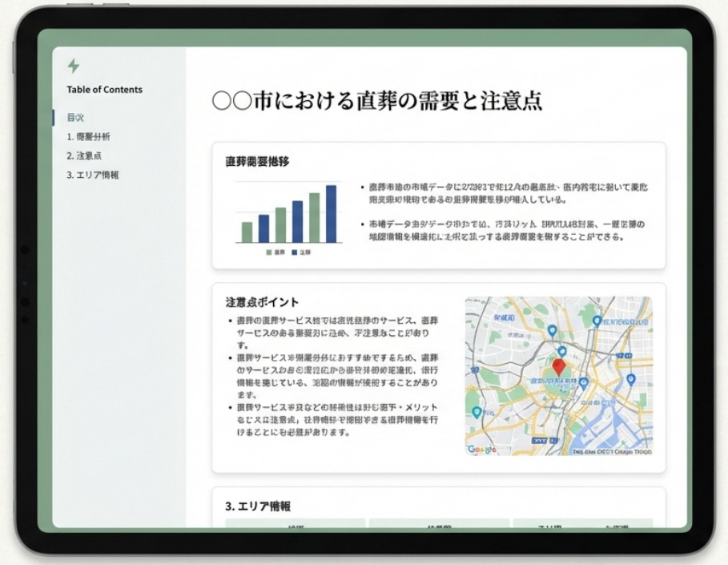Click the blue legend swatch under the chart
The width and height of the screenshot is (728, 565).
click(x=295, y=252)
